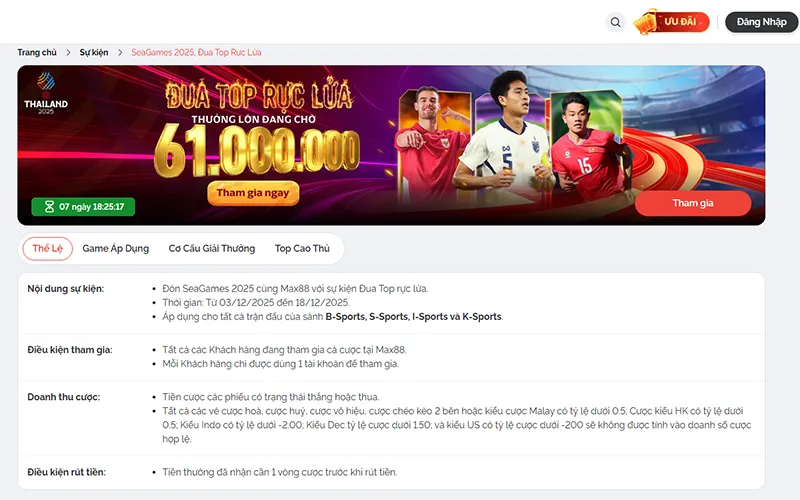Go to Trang chủ breadcrumb
Image resolution: width=800 pixels, height=500 pixels.
click(37, 52)
